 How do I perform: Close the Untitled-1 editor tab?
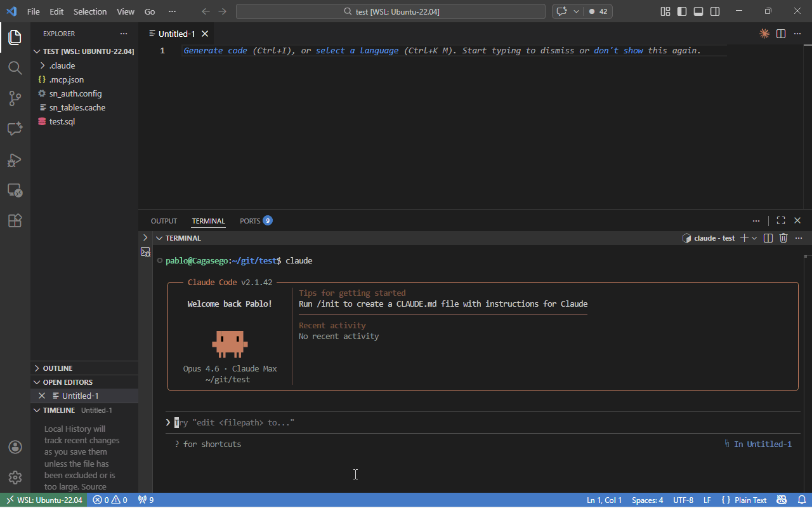click(205, 34)
